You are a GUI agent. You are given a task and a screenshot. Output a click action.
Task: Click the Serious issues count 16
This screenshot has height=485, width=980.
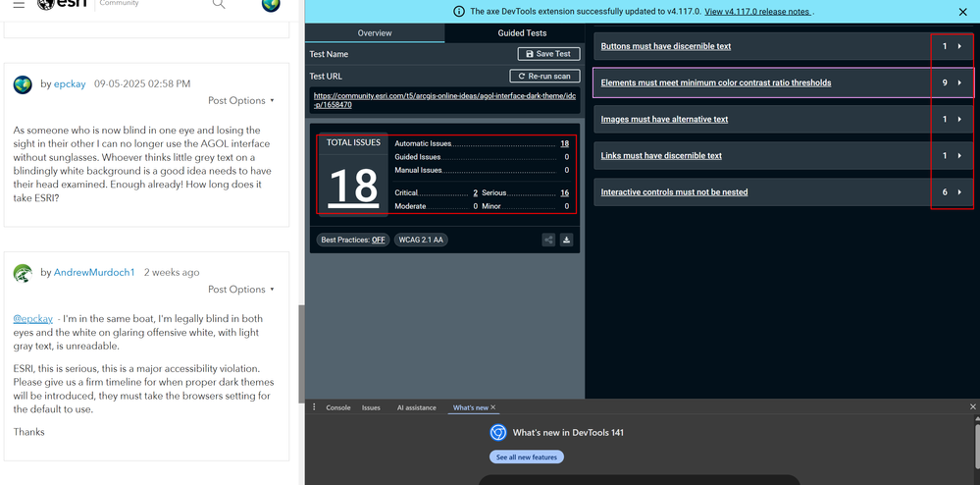pos(564,193)
